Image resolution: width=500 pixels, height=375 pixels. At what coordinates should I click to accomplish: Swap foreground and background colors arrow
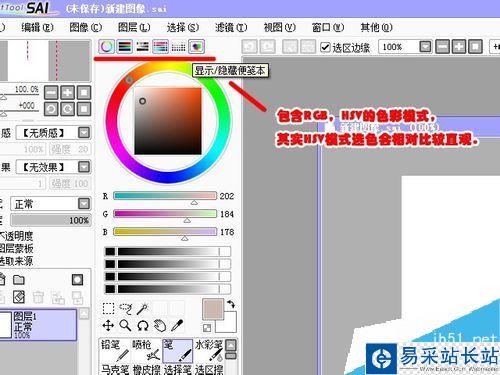[231, 304]
